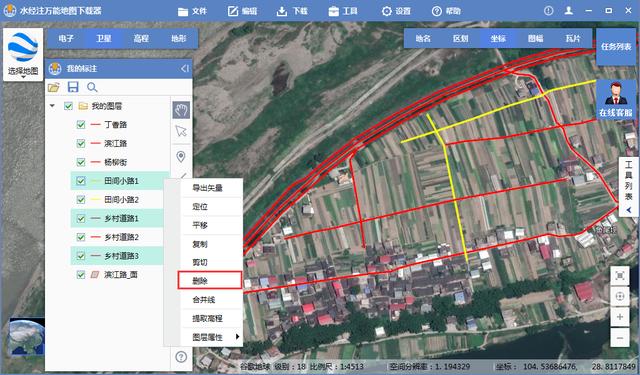Switch to the 卫星 map tab
The width and height of the screenshot is (640, 375).
104,39
